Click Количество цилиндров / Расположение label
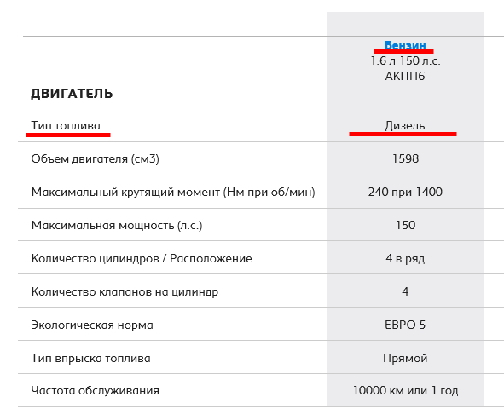The height and width of the screenshot is (420, 504). click(142, 258)
